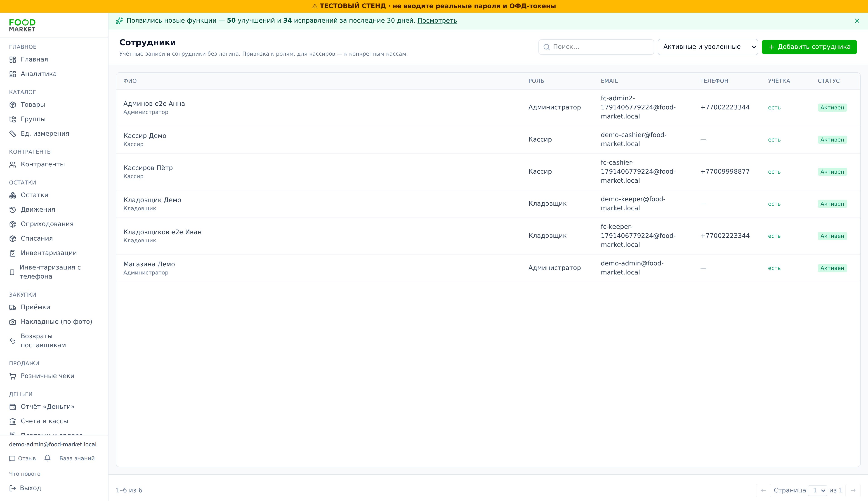Follow the Посмотреть link
Image resolution: width=868 pixels, height=501 pixels.
(x=437, y=21)
